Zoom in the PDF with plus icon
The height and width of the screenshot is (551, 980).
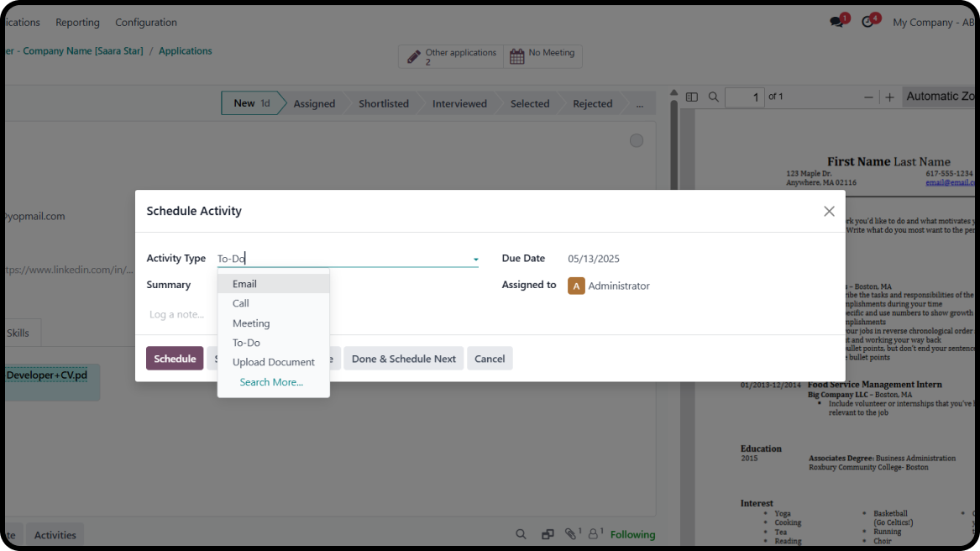coord(889,97)
